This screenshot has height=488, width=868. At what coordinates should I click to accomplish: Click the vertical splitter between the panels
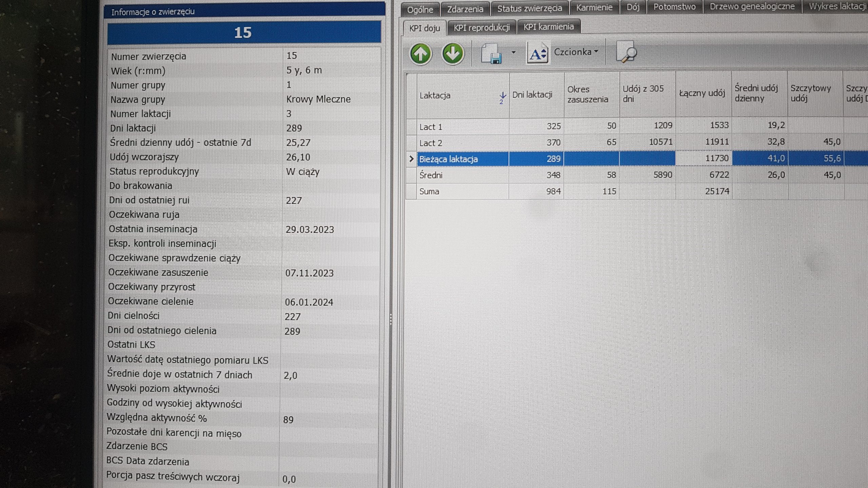[x=391, y=319]
